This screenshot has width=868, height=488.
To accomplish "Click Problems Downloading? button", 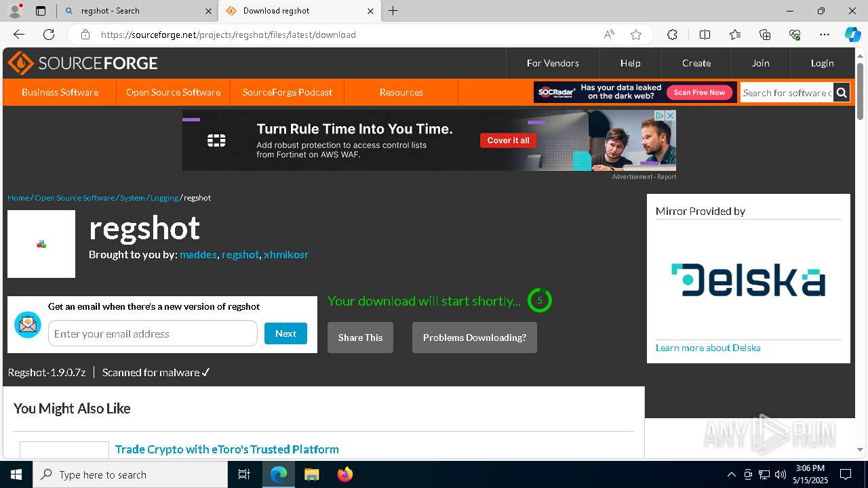I will tap(475, 338).
